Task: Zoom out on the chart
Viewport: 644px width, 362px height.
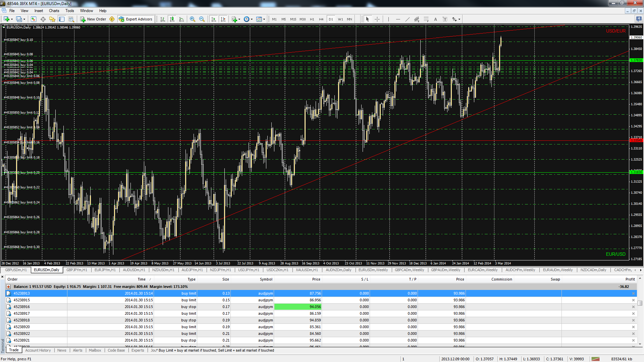Action: coord(202,19)
